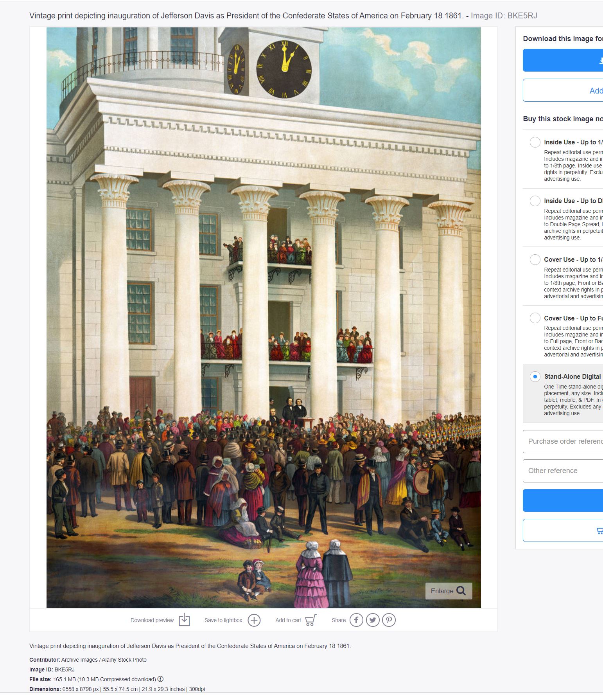Open the vintage print preview image
The image size is (603, 700).
coord(264,317)
